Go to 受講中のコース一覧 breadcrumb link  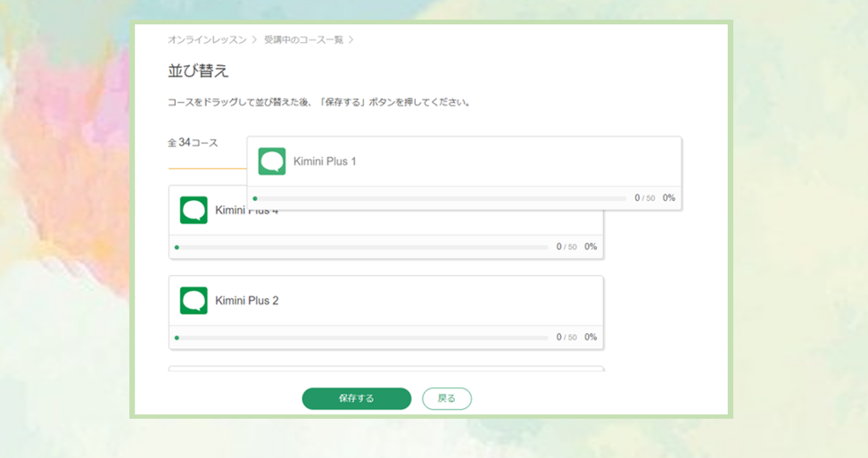click(x=303, y=40)
